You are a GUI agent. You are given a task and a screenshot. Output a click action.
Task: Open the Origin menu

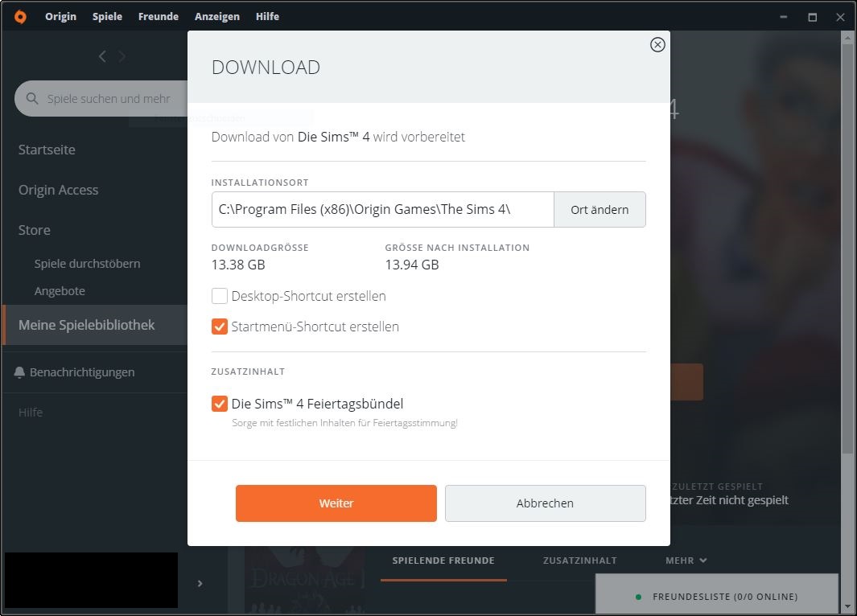60,16
